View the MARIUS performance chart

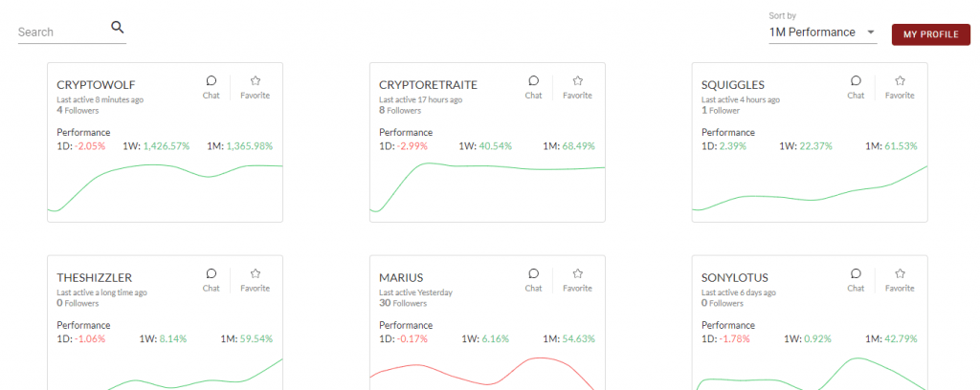487,373
